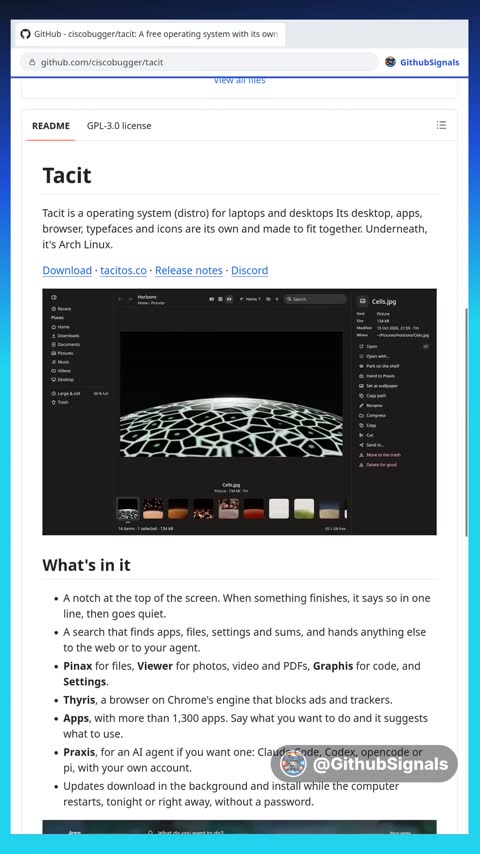
Task: Click the bold word Praxis
Action: (x=80, y=753)
